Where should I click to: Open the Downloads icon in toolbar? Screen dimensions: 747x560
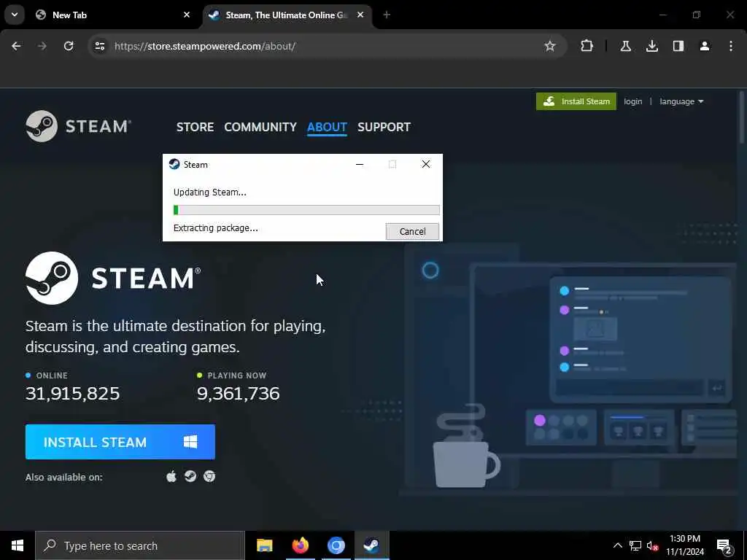[651, 46]
